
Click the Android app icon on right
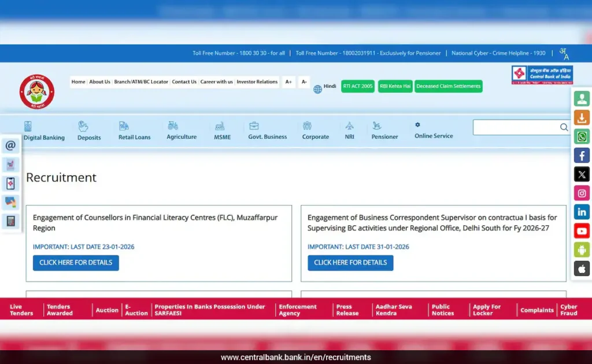pos(582,250)
